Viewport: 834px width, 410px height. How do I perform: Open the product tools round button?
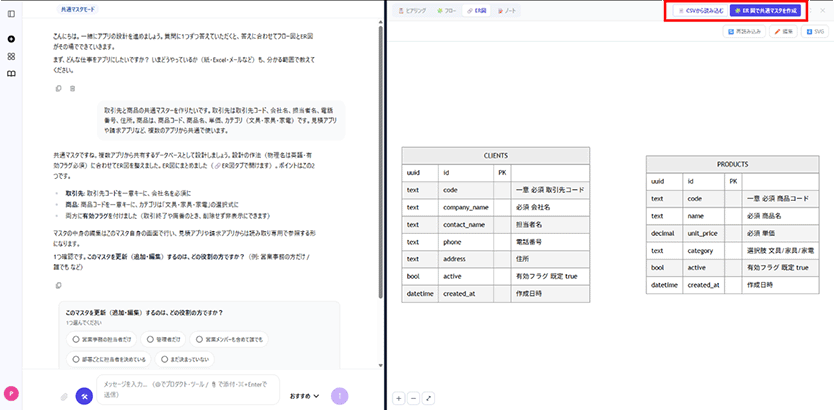pyautogui.click(x=84, y=396)
